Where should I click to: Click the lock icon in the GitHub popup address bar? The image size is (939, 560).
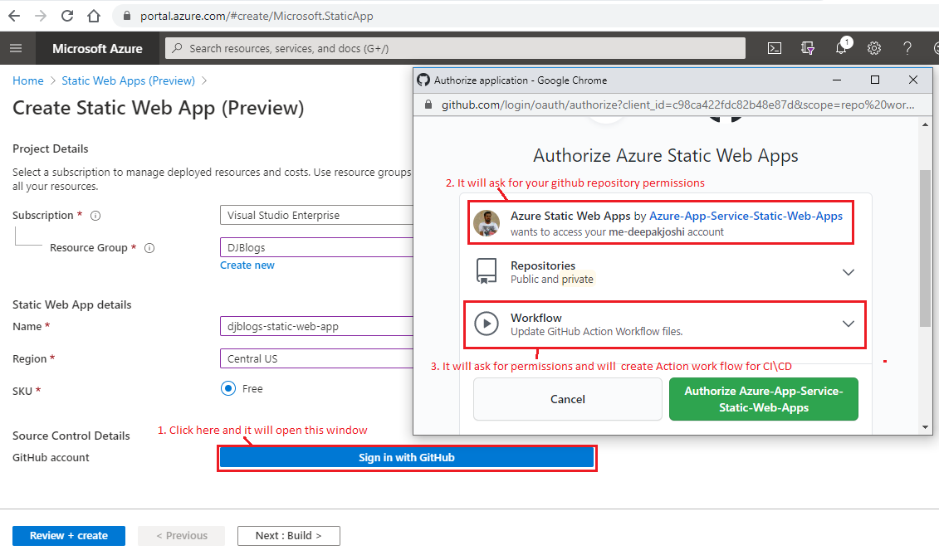click(428, 105)
